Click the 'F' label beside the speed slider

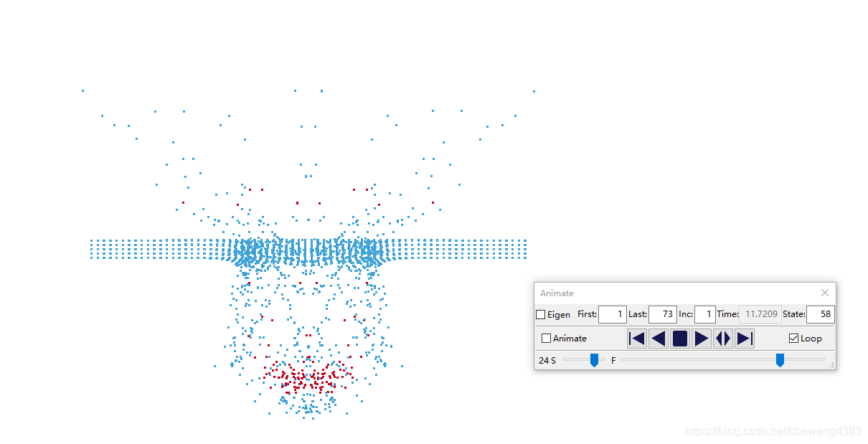point(613,360)
